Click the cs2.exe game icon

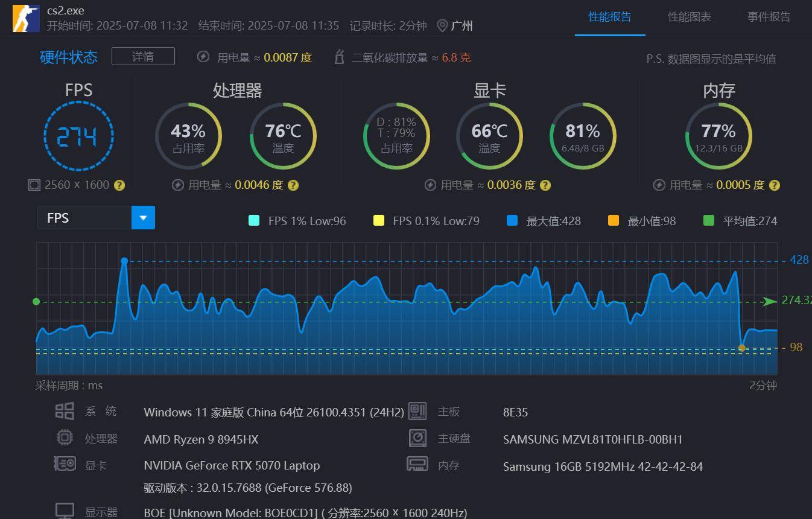coord(27,18)
